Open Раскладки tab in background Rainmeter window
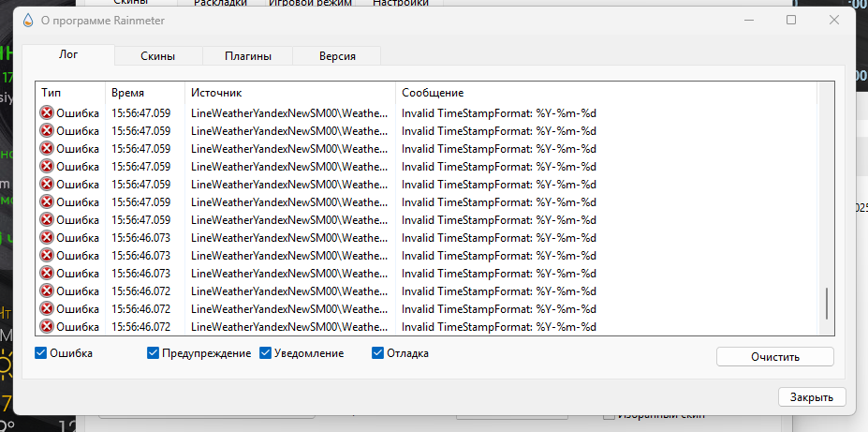This screenshot has width=868, height=432. coord(220,4)
